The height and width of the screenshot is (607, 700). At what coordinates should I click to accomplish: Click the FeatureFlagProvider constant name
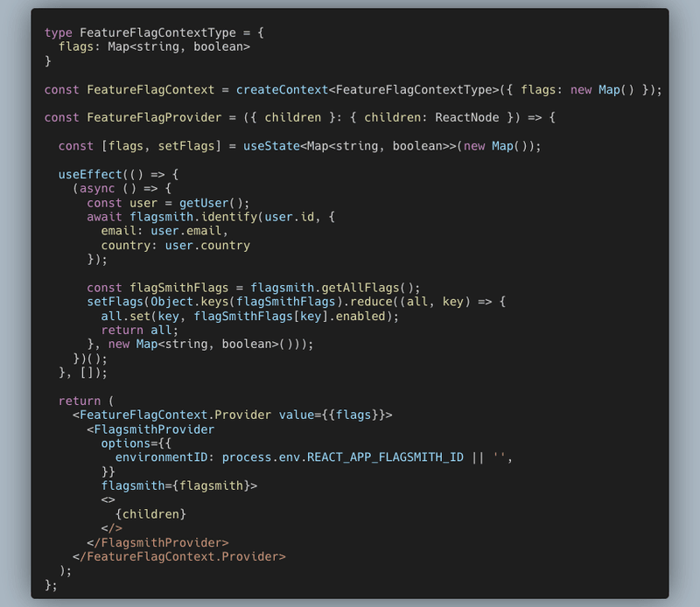154,118
